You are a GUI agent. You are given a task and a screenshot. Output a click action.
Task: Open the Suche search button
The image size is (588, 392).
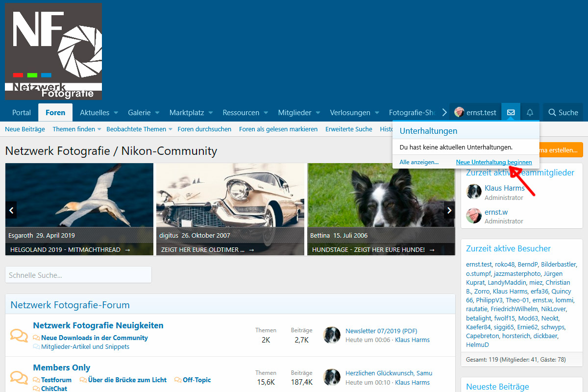click(563, 112)
